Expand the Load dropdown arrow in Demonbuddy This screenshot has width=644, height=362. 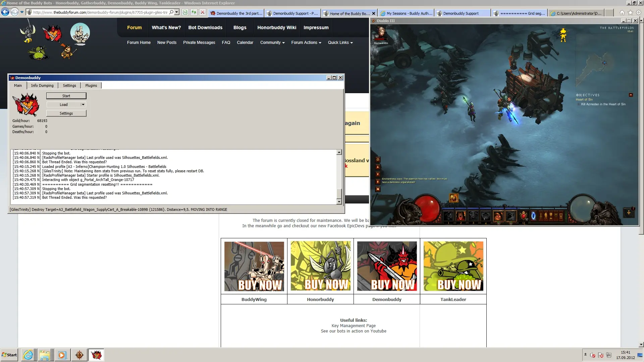pyautogui.click(x=83, y=105)
